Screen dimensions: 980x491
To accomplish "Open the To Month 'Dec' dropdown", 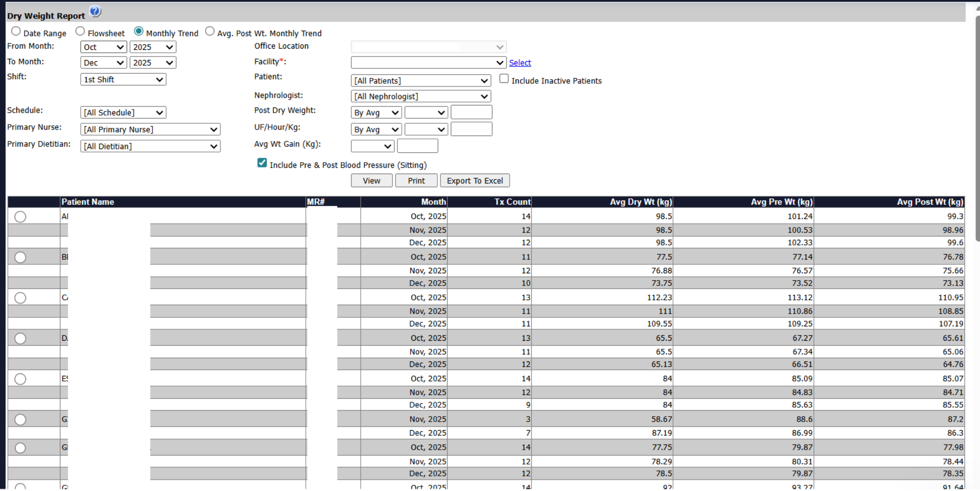I will (104, 62).
